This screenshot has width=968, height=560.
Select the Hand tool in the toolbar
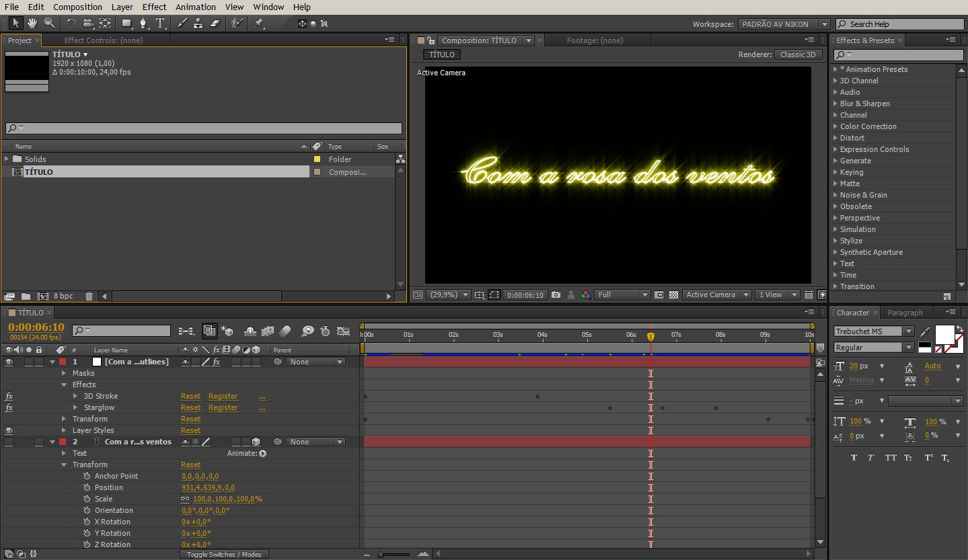[x=31, y=23]
